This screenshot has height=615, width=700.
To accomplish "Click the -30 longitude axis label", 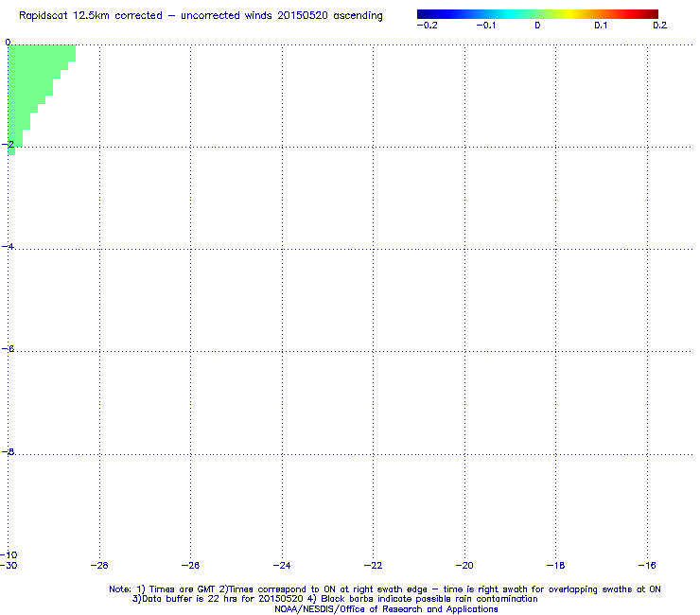I will [x=9, y=566].
